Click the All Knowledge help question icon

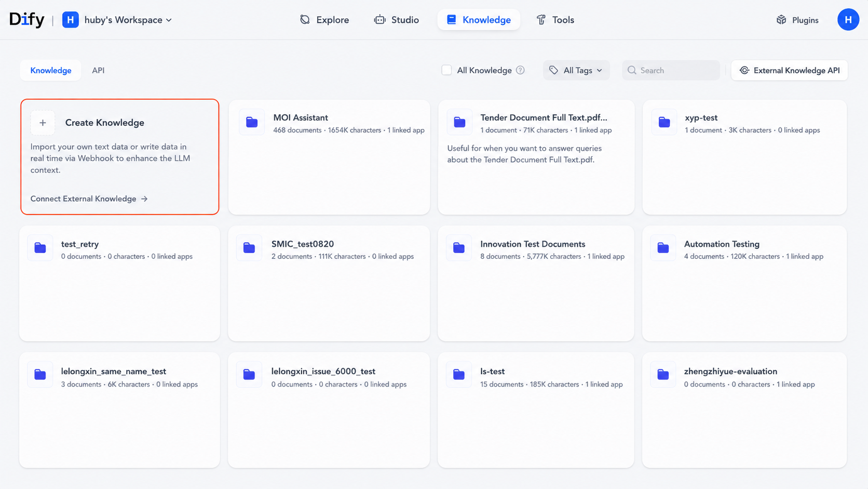click(520, 70)
